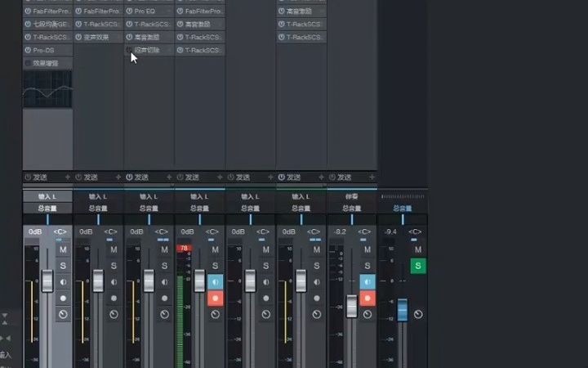Screen dimensions: 588x368
Task: Open 输入 L selector on the 变声效果 channel
Action: [98, 196]
